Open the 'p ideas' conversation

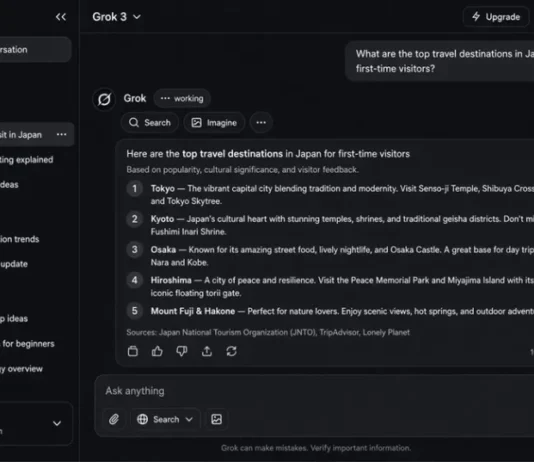pyautogui.click(x=14, y=319)
